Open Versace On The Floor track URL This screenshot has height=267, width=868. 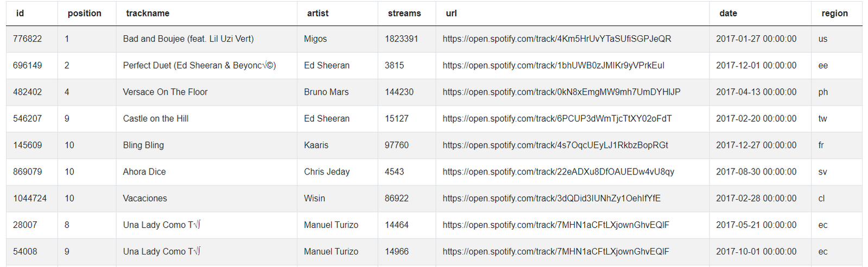point(561,92)
